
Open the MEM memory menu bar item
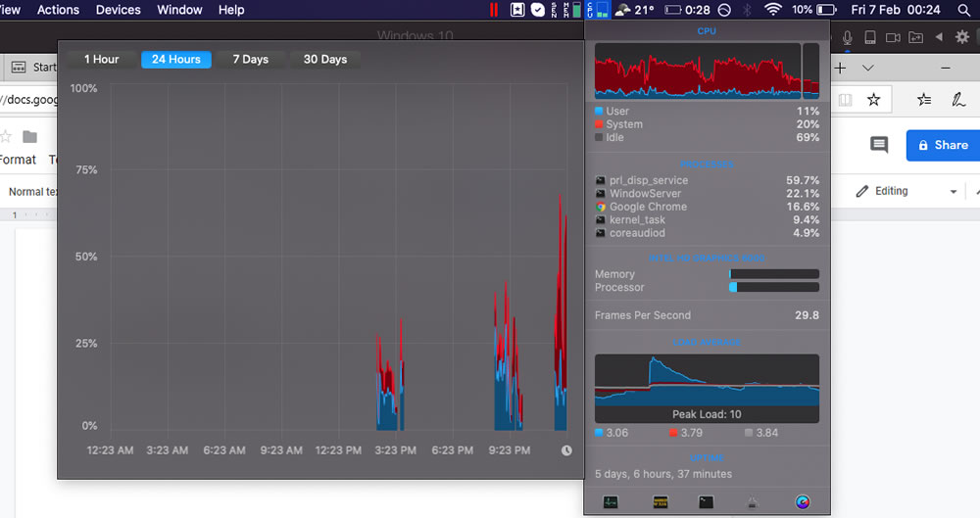coord(571,10)
